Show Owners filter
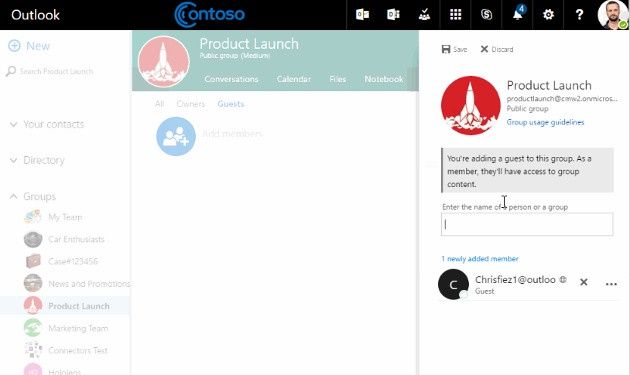The height and width of the screenshot is (375, 630). click(x=190, y=104)
